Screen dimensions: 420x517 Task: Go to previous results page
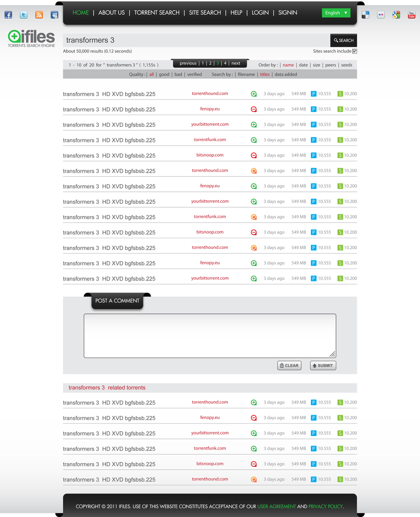click(x=188, y=63)
